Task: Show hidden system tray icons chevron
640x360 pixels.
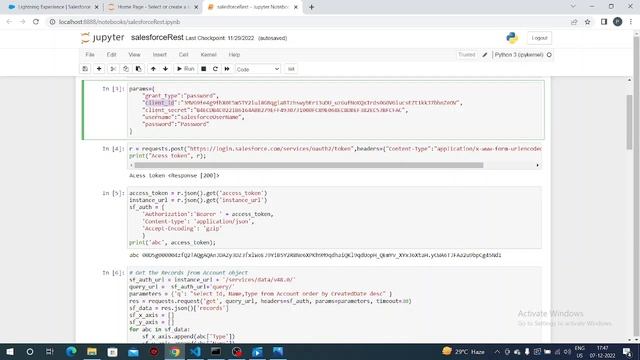Action: 497,351
